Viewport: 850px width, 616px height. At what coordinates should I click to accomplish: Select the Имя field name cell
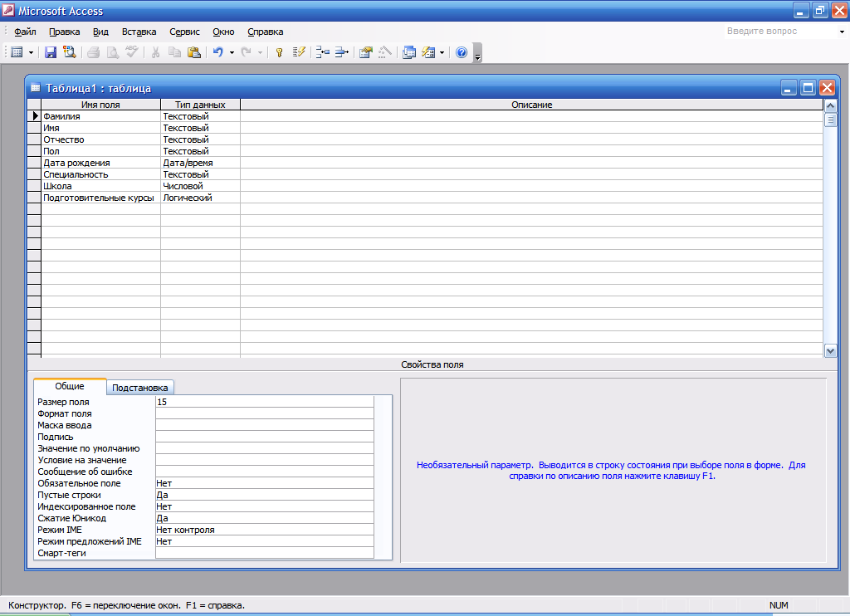[100, 128]
